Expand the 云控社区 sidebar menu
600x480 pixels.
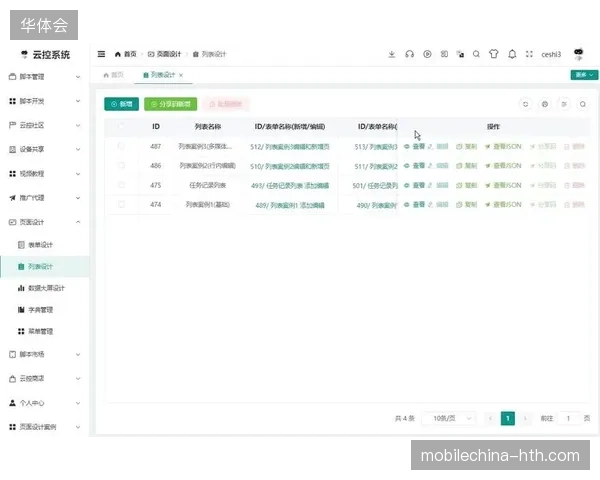[x=45, y=125]
